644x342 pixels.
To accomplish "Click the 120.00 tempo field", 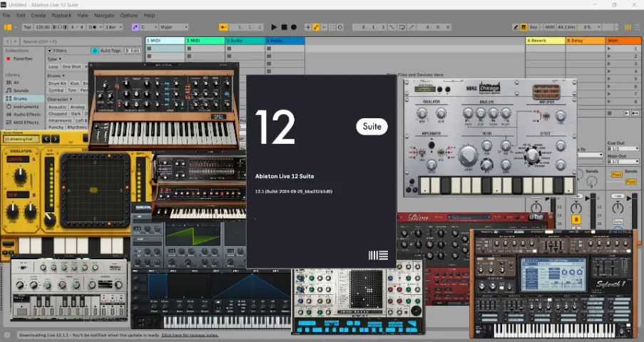I will click(x=43, y=27).
